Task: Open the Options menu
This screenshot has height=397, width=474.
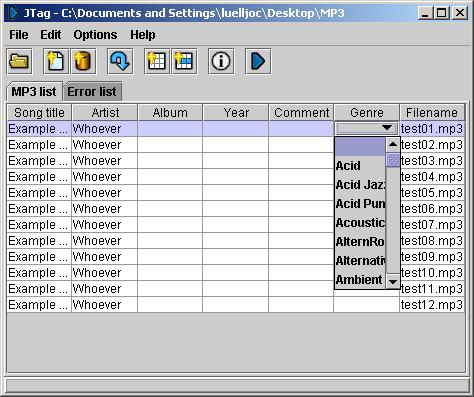Action: pos(95,35)
